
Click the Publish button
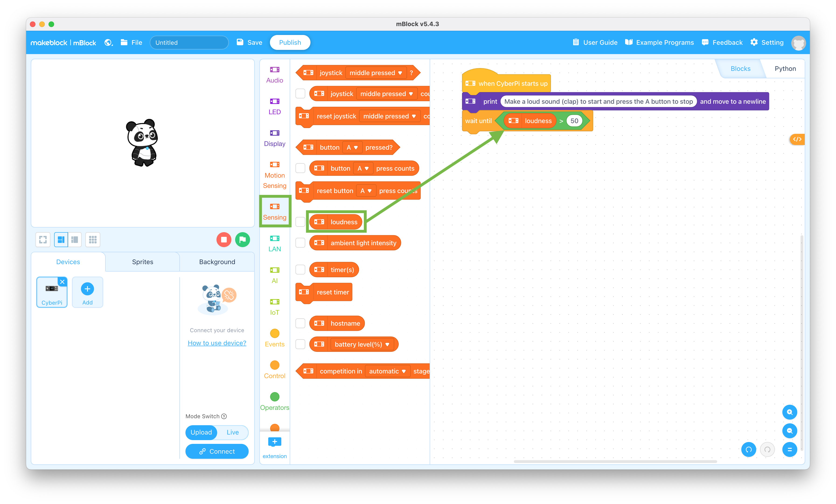[x=291, y=42]
